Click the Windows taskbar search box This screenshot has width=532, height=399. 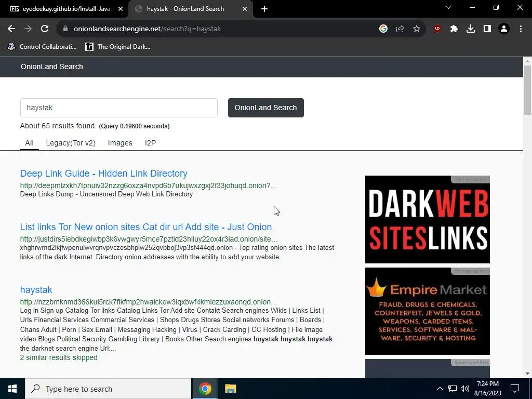[108, 389]
